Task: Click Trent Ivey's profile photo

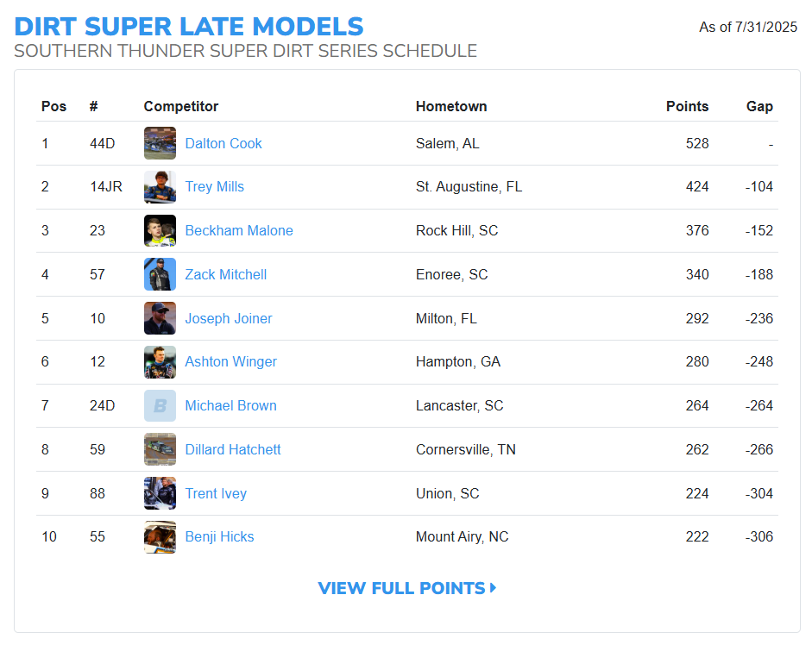Action: pos(160,493)
